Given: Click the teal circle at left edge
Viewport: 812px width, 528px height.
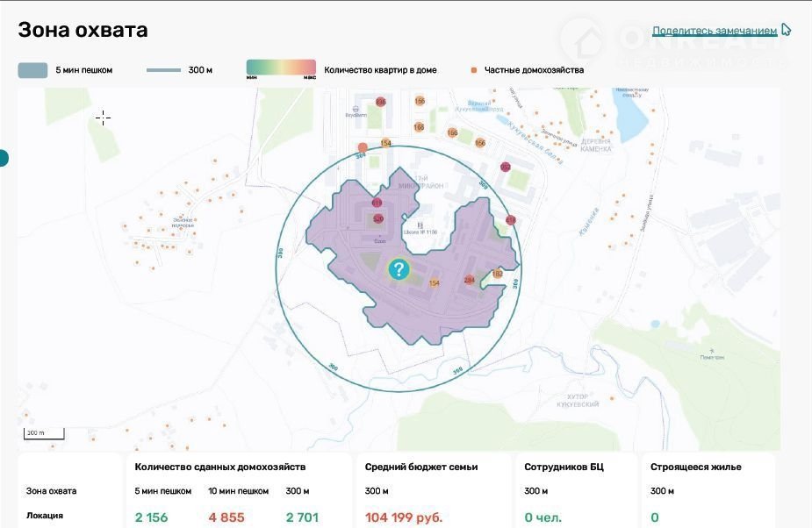Looking at the screenshot, I should [3, 159].
